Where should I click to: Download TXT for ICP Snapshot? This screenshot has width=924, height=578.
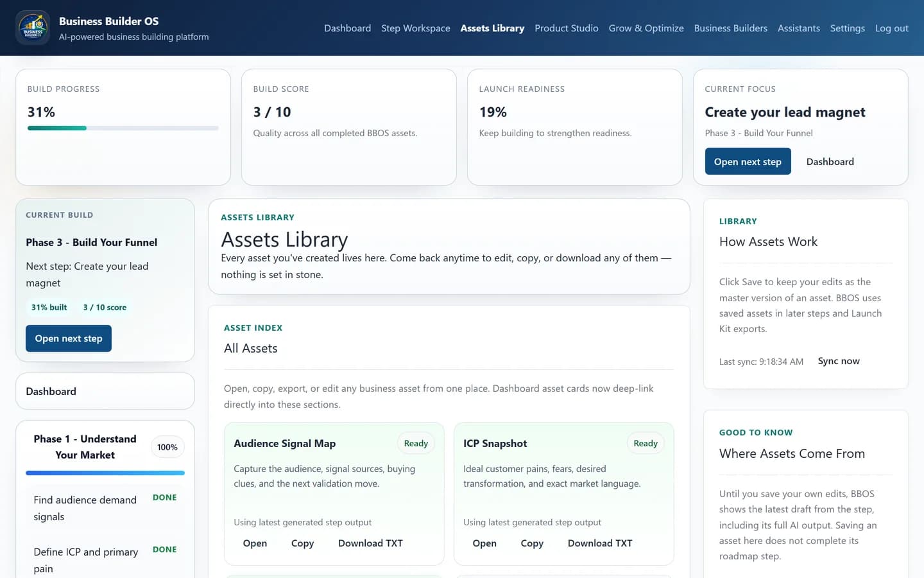pos(600,543)
